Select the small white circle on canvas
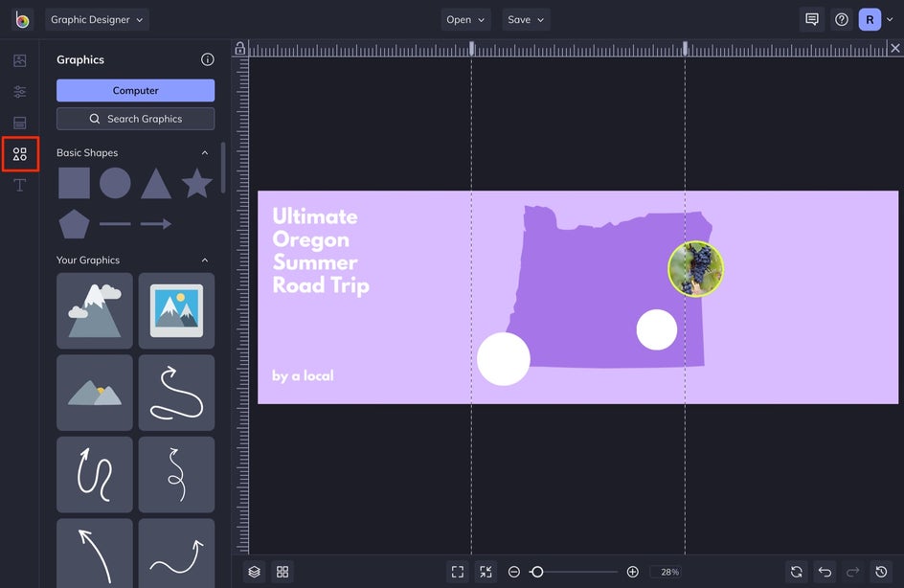This screenshot has height=588, width=904. click(x=657, y=329)
